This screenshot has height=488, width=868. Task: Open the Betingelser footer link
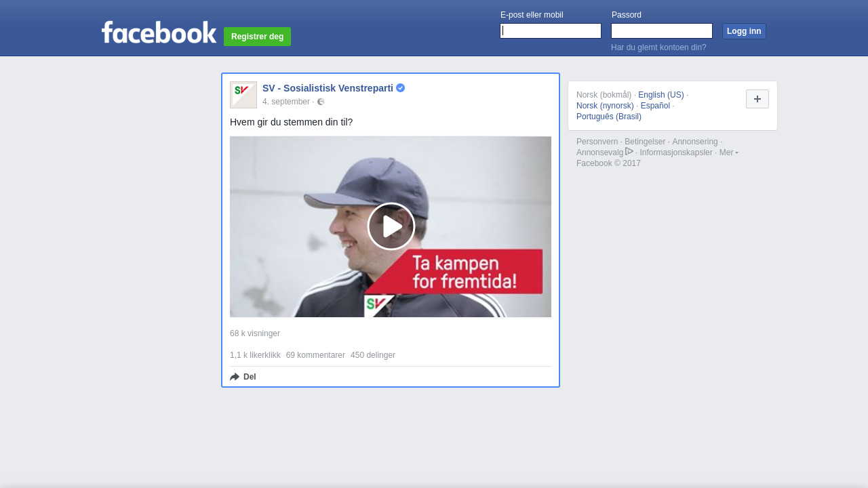coord(645,142)
